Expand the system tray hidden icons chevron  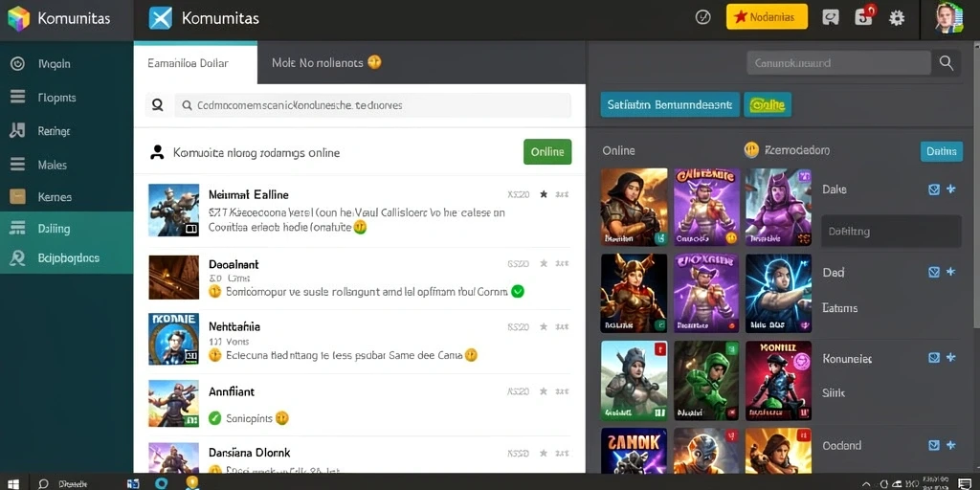coord(866,483)
